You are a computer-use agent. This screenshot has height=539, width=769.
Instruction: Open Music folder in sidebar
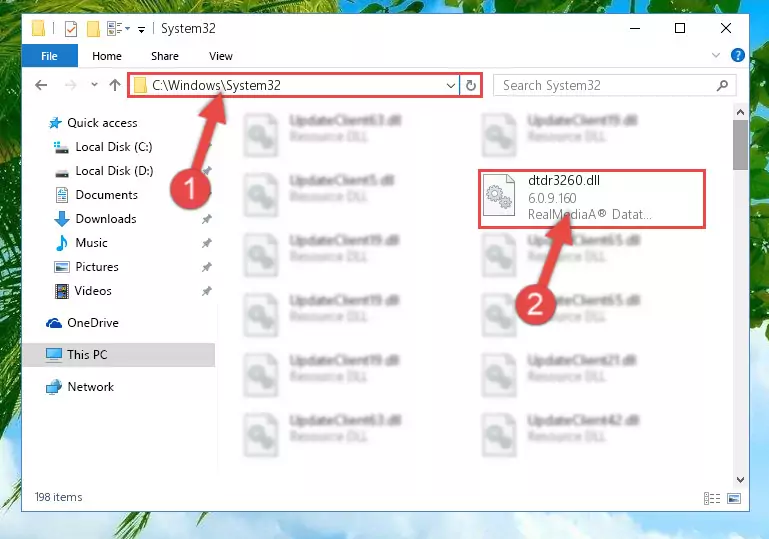91,243
